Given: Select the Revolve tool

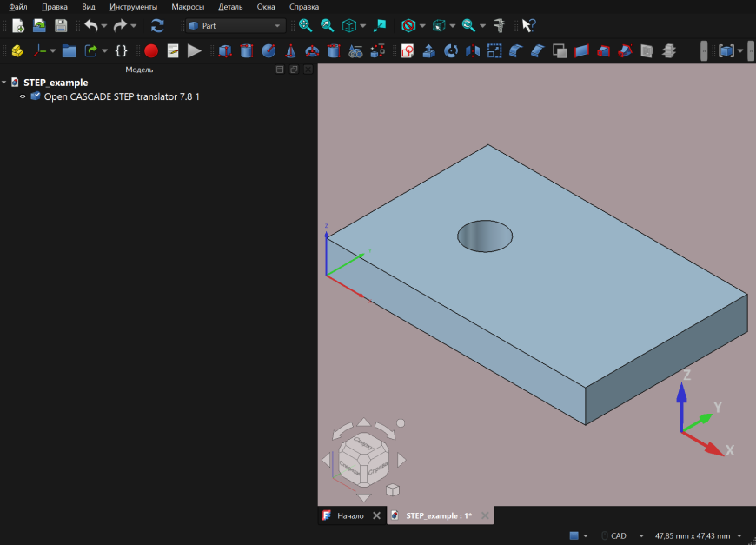Looking at the screenshot, I should coord(451,50).
